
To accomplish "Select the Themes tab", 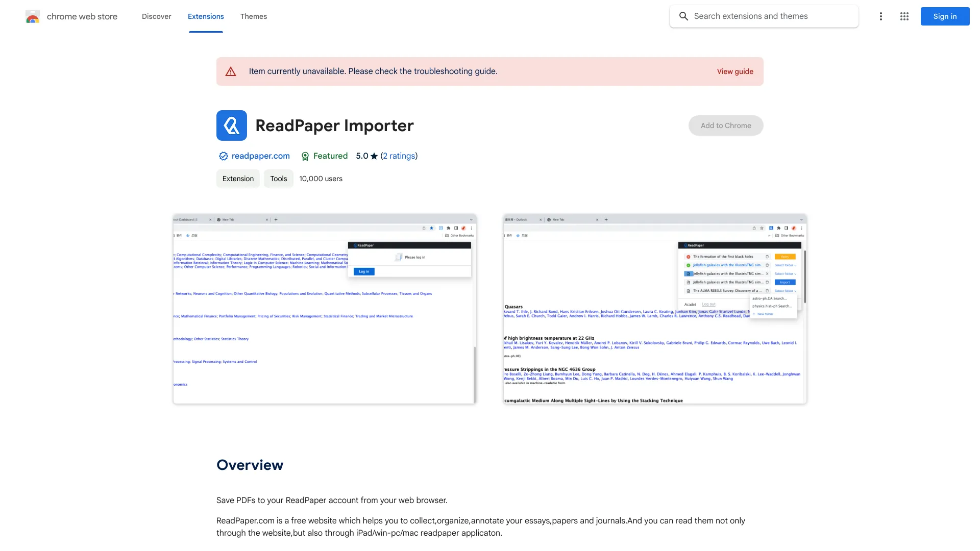I will [x=253, y=16].
